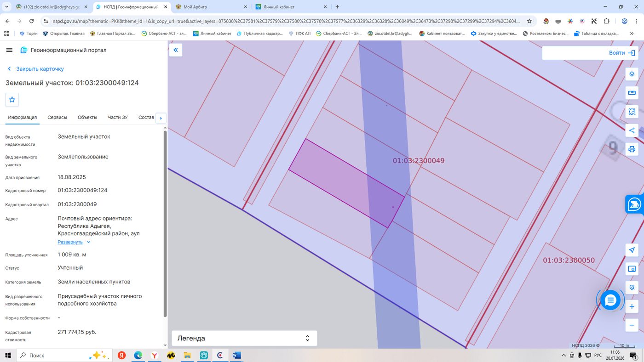Screen dimensions: 644x362
Task: Zoom in the map with plus button
Action: coord(632,306)
